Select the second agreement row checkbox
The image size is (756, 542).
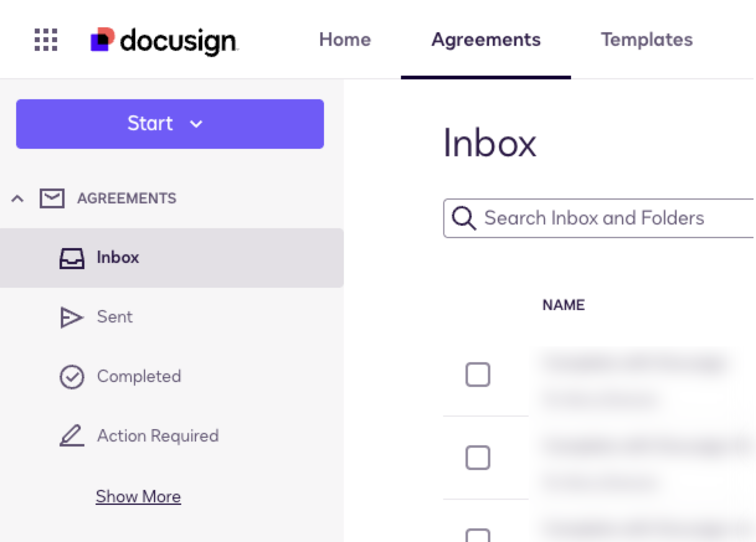tap(477, 458)
